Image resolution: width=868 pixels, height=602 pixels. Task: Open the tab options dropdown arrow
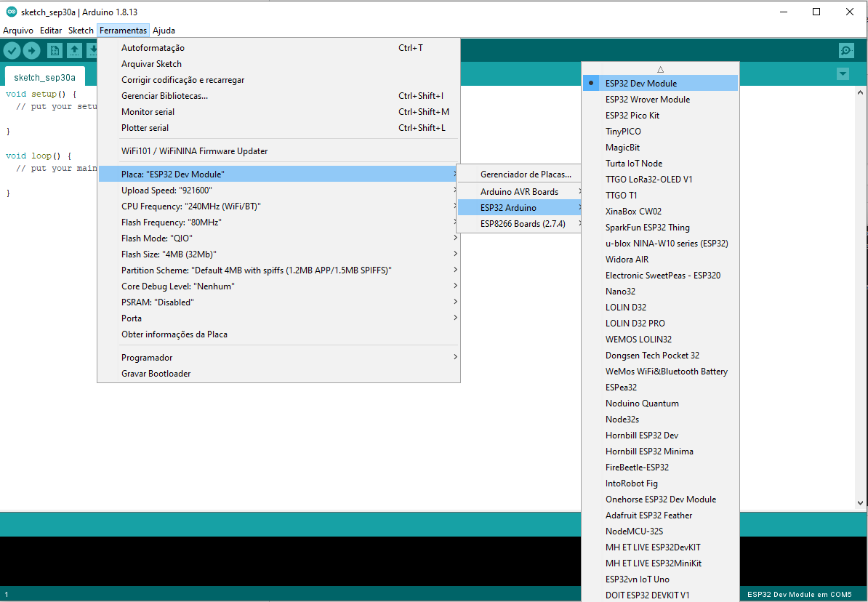coord(843,74)
